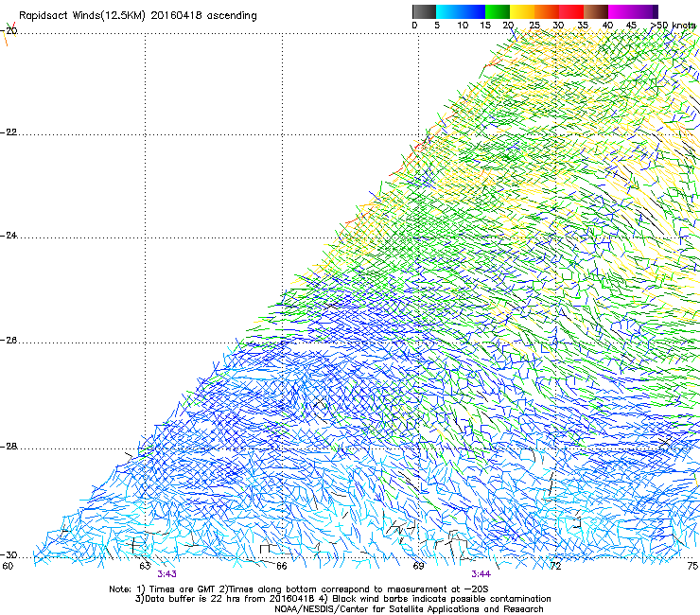The height and width of the screenshot is (615, 700).
Task: Click the 69 longitude axis label
Action: tap(418, 566)
